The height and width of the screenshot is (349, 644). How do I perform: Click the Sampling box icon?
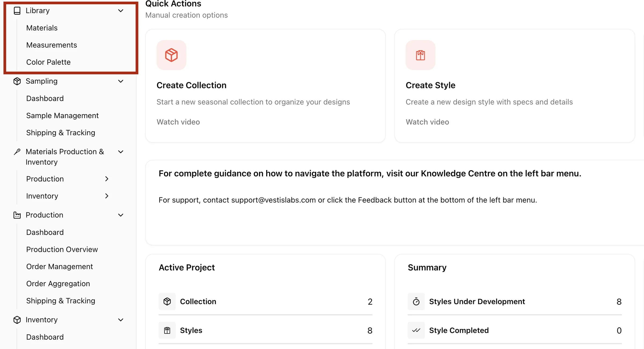(x=17, y=81)
